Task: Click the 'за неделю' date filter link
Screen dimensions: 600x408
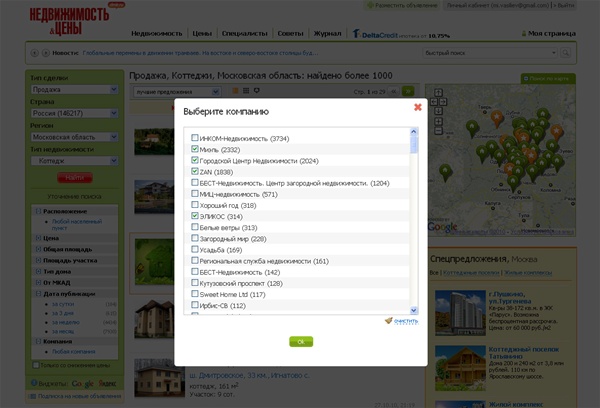Action: (x=65, y=322)
